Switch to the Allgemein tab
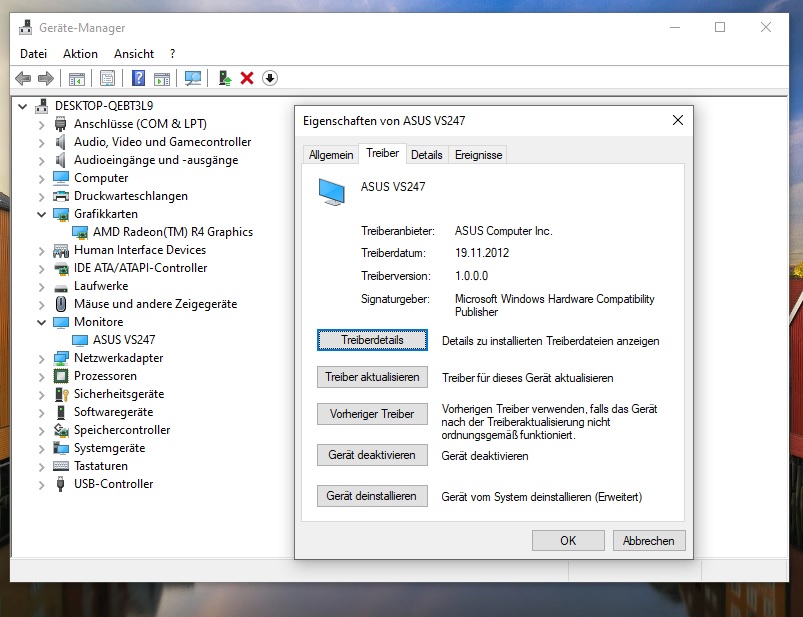 pyautogui.click(x=331, y=155)
